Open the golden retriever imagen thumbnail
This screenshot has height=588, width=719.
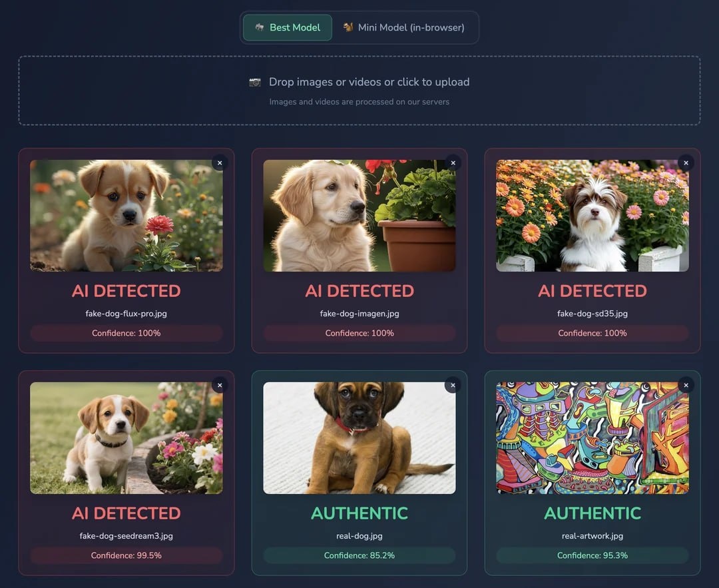coord(359,216)
